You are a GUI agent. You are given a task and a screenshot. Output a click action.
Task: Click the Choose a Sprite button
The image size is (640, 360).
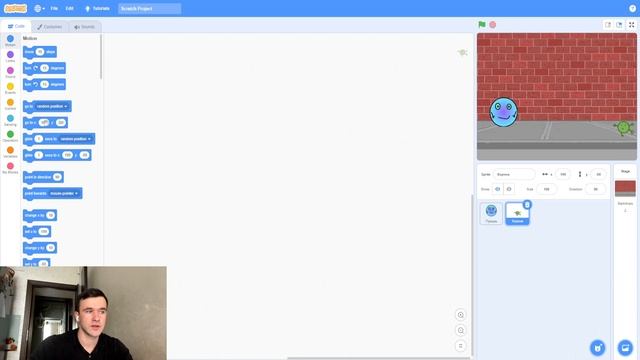click(598, 348)
